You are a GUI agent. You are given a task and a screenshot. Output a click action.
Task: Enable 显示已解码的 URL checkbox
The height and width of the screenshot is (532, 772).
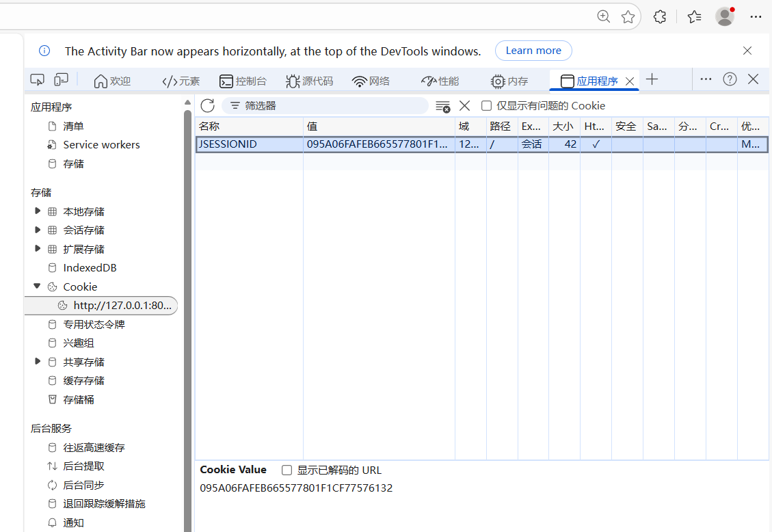287,470
